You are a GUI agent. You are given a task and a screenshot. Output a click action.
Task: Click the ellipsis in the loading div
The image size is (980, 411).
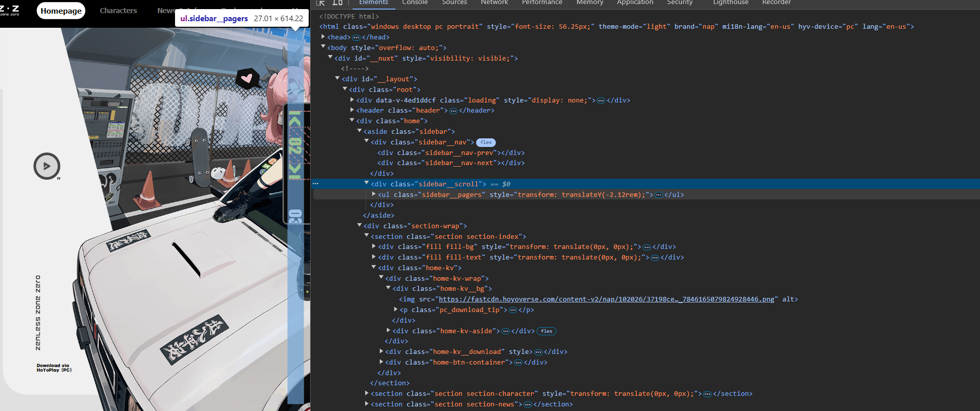tap(601, 100)
